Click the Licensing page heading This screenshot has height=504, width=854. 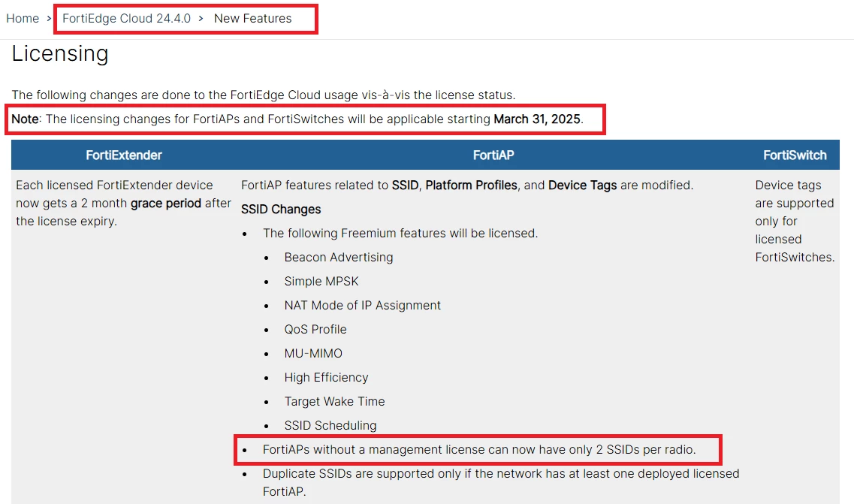(x=60, y=53)
